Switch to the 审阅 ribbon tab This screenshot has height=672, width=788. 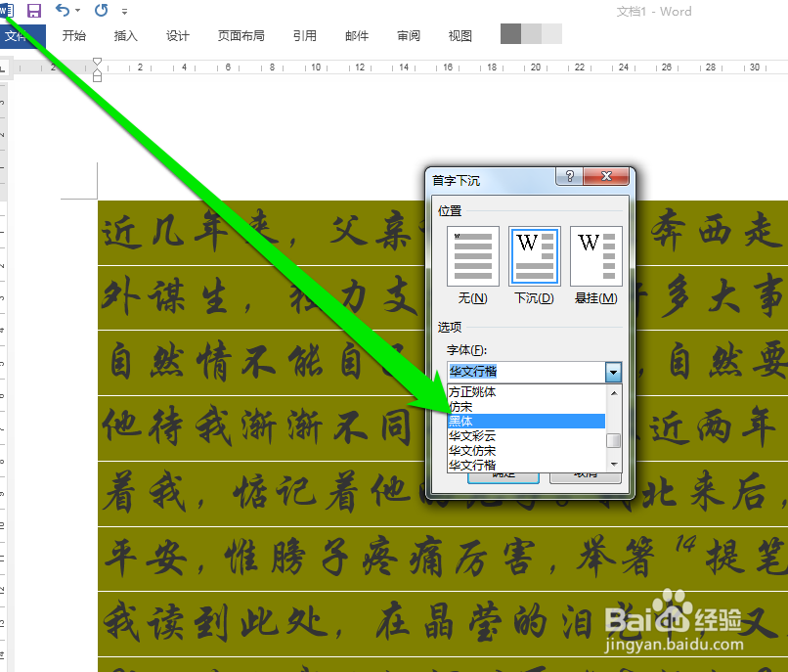pos(408,35)
